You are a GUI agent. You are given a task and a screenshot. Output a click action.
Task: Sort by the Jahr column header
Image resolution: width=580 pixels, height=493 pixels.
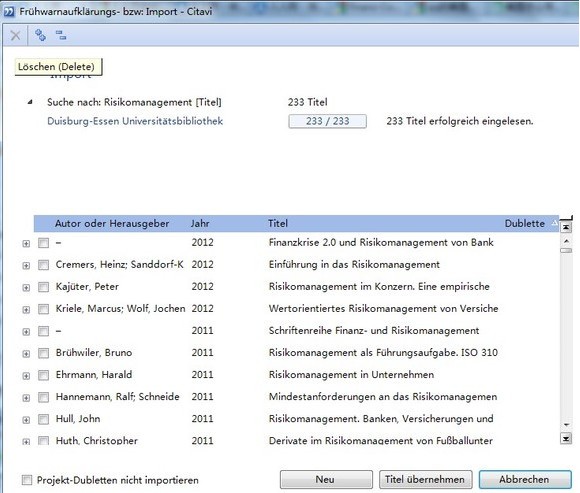pyautogui.click(x=200, y=223)
